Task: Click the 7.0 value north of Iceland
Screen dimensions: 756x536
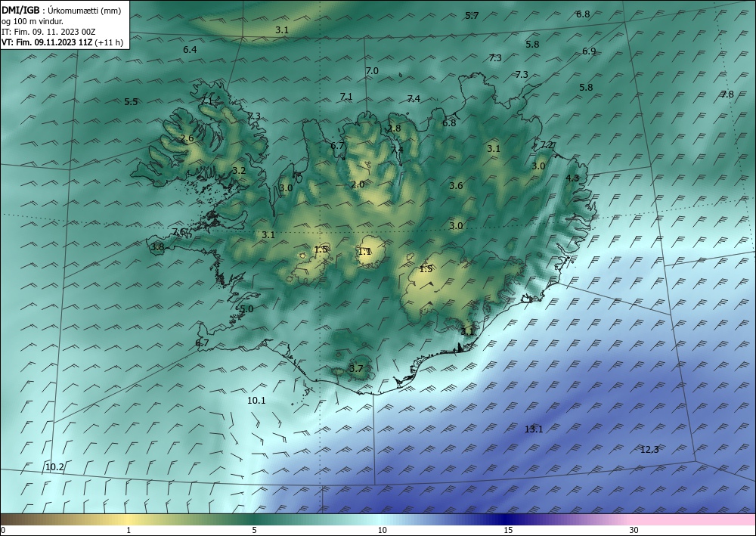Action: tap(372, 71)
